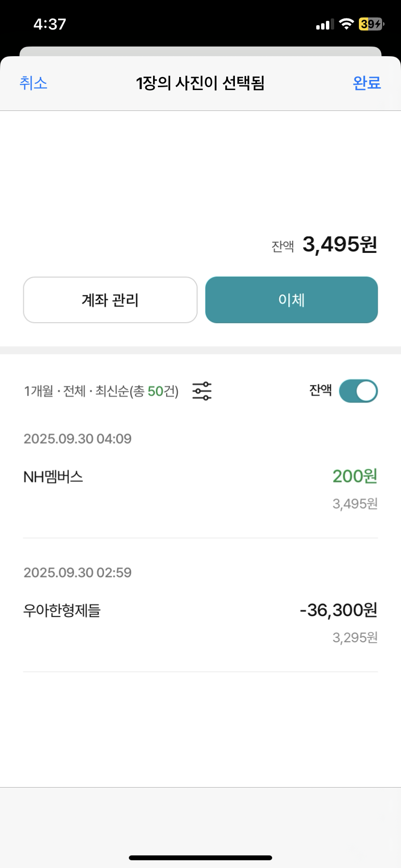Screen dimensions: 401x868
Task: Open the 1개월·전체·최신순 filter summary
Action: pos(101,391)
